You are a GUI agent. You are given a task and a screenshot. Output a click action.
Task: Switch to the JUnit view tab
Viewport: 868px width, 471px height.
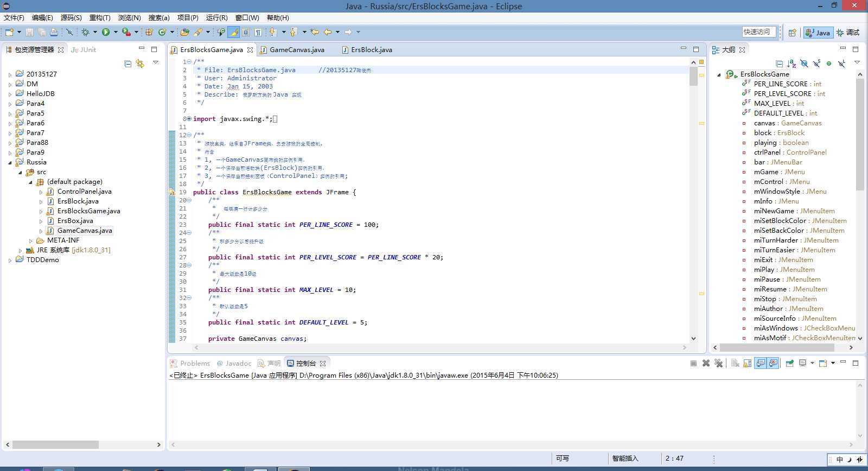tap(84, 50)
